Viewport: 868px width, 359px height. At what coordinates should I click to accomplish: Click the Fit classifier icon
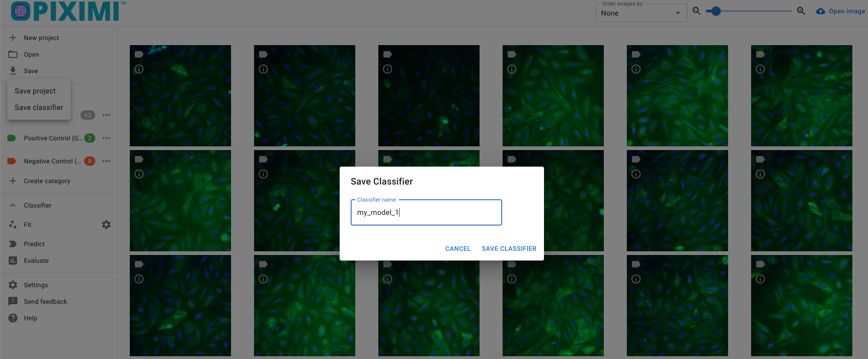13,225
